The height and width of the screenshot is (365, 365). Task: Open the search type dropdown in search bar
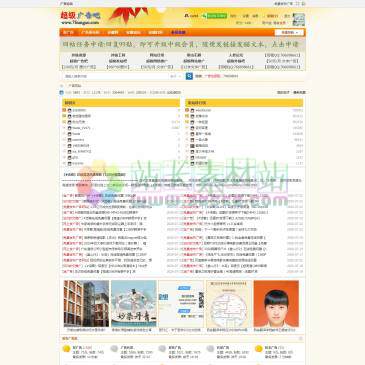[x=175, y=76]
